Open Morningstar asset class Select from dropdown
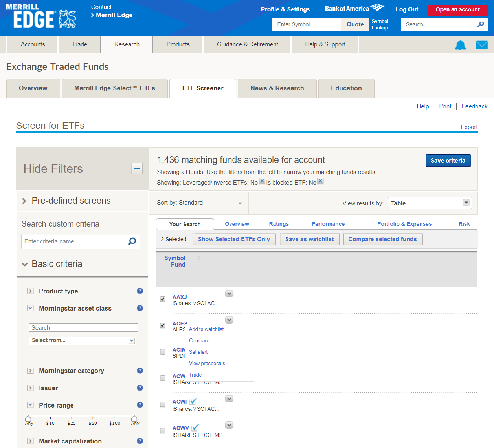The image size is (494, 448). click(82, 340)
